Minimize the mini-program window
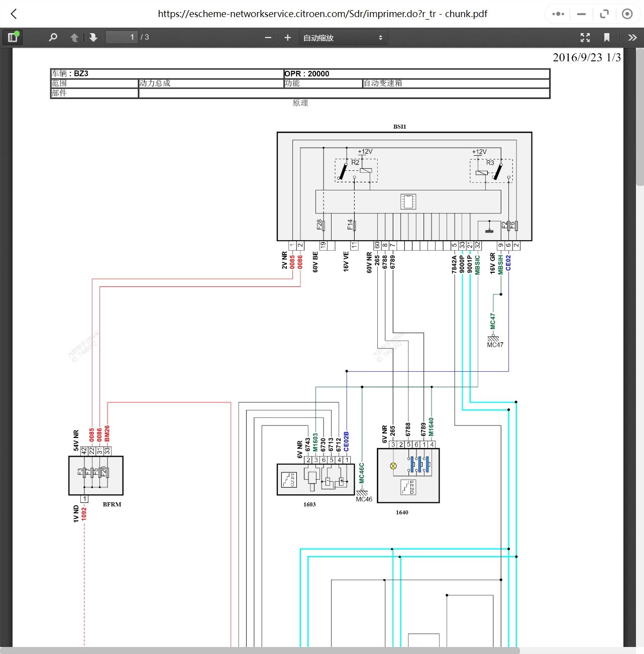Image resolution: width=644 pixels, height=654 pixels. (x=581, y=14)
